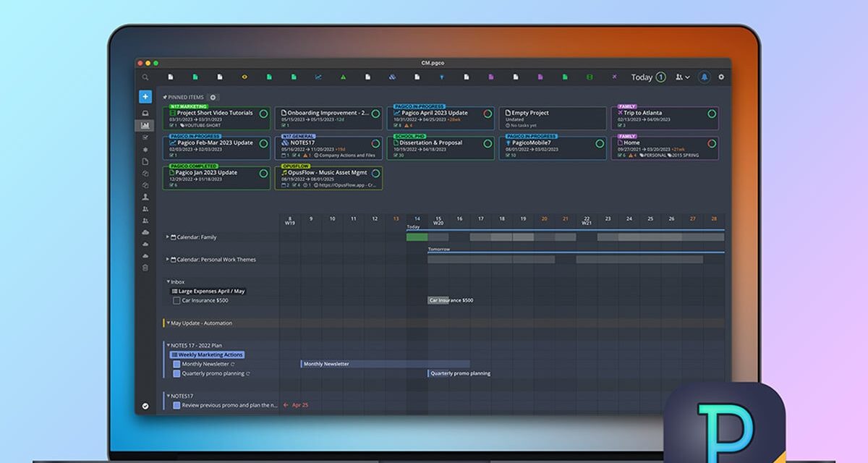The width and height of the screenshot is (868, 463).
Task: Switch to the blue chart-line toolbar tab
Action: click(x=318, y=77)
